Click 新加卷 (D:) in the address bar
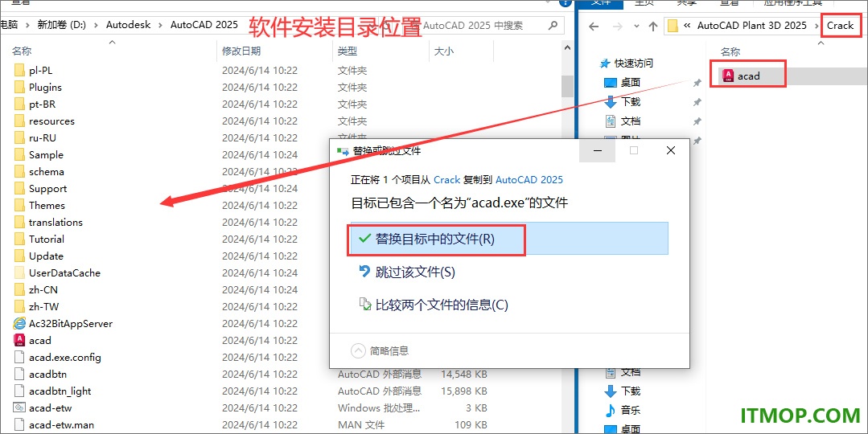Viewport: 868px width, 434px height. (x=61, y=25)
